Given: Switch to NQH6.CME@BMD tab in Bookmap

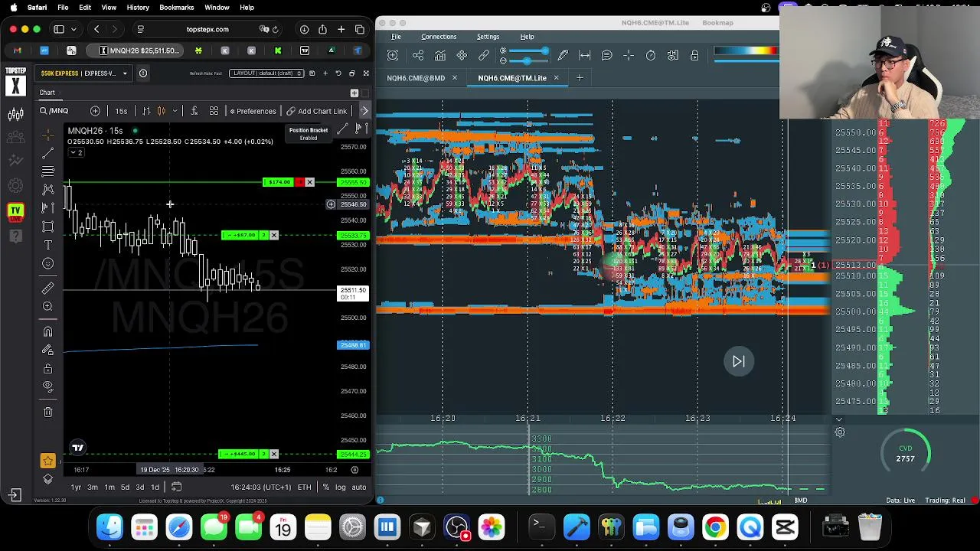Looking at the screenshot, I should (x=416, y=78).
